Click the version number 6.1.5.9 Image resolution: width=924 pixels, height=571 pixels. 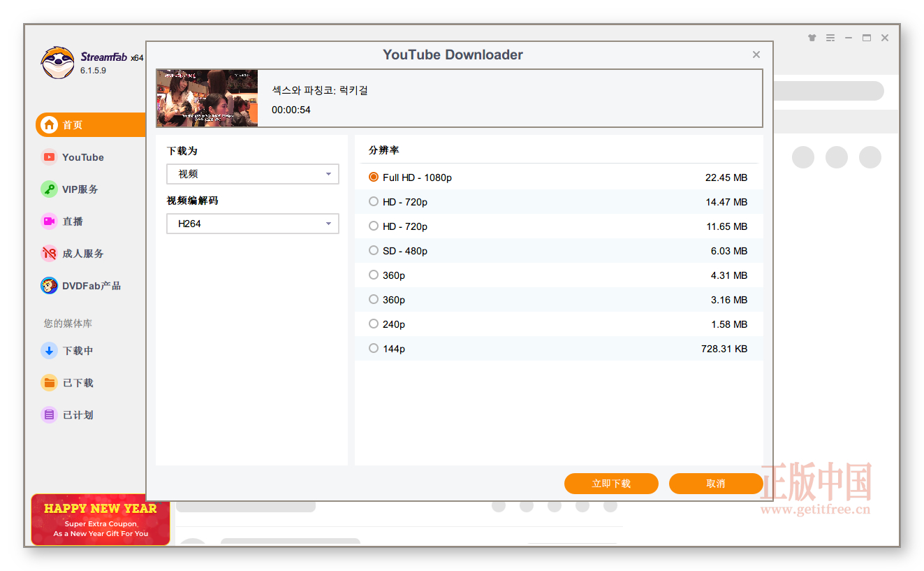(x=93, y=71)
